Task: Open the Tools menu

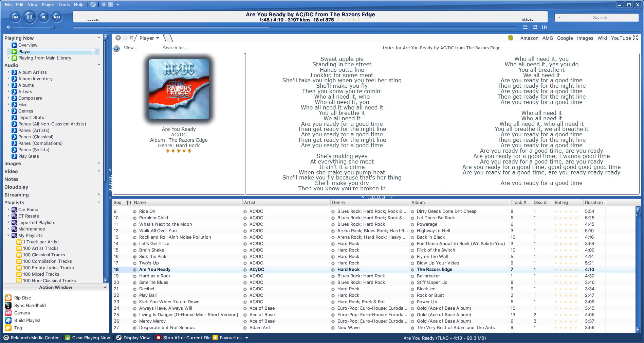Action: (x=64, y=4)
